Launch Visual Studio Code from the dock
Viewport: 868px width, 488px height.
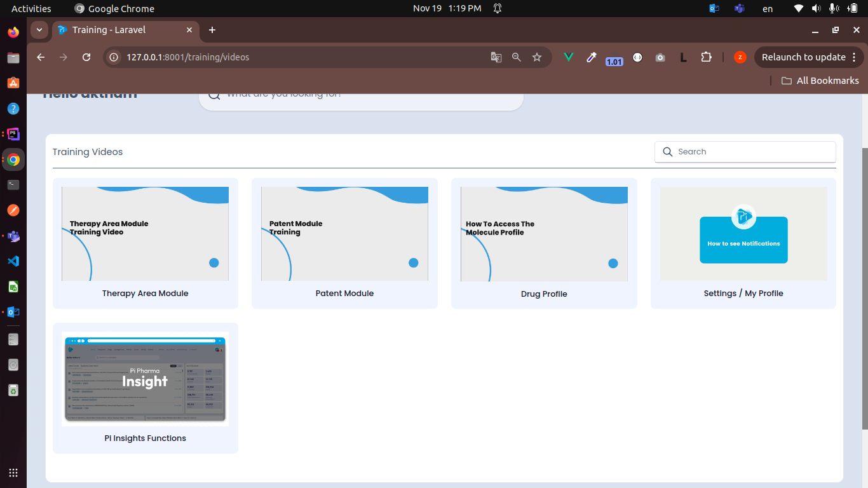(x=13, y=261)
